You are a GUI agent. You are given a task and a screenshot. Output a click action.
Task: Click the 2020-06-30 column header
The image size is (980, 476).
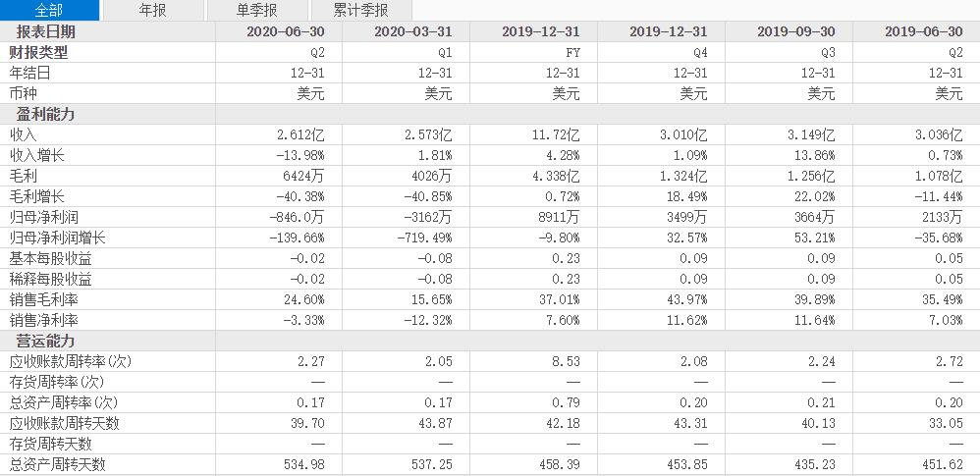(285, 31)
